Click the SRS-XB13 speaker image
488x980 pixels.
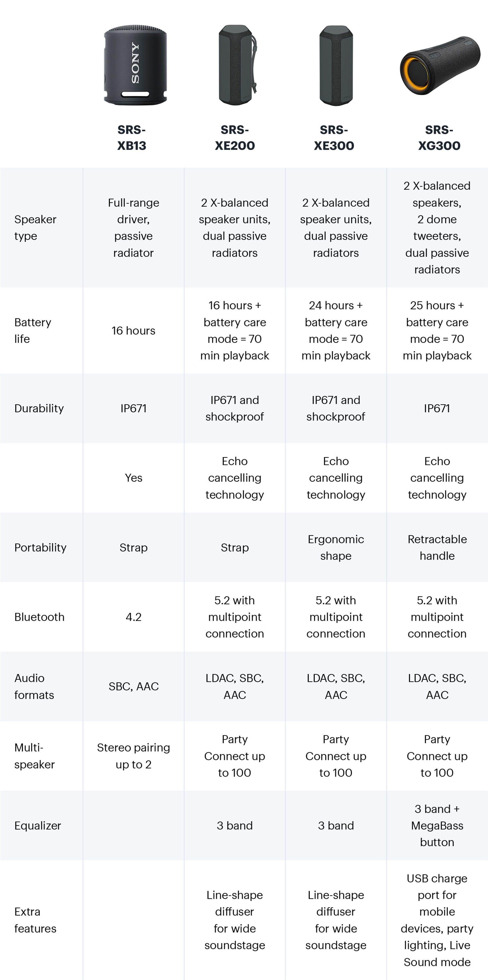point(135,65)
